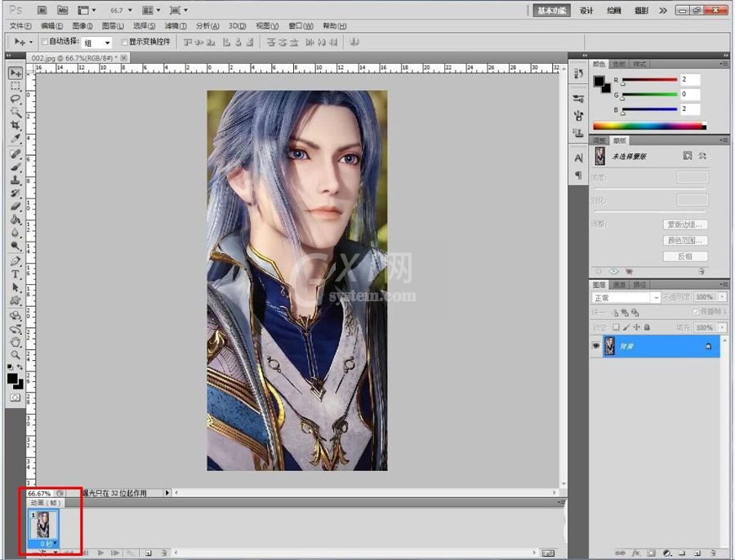Select the Horizontal Type tool
The height and width of the screenshot is (560, 735).
tap(16, 274)
